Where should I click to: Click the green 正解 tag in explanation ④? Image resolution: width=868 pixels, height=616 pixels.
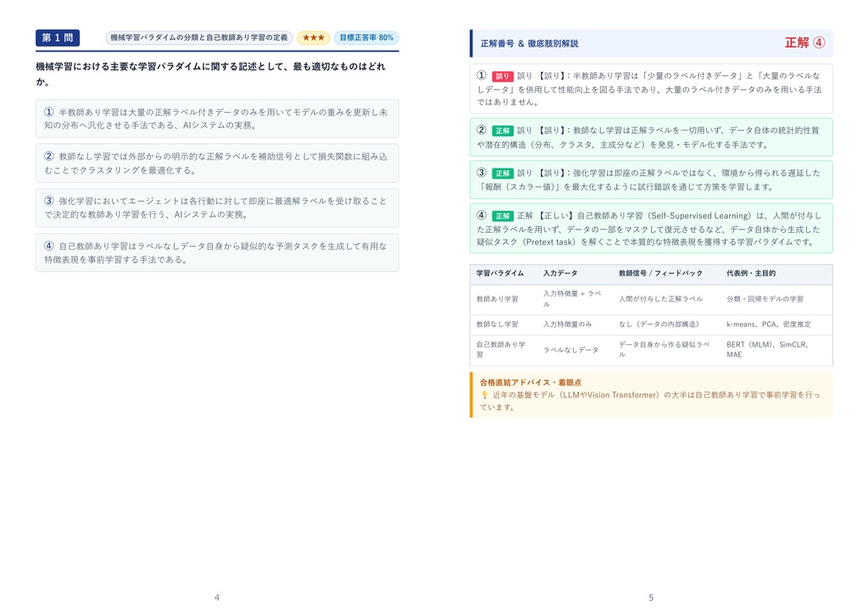pos(503,216)
